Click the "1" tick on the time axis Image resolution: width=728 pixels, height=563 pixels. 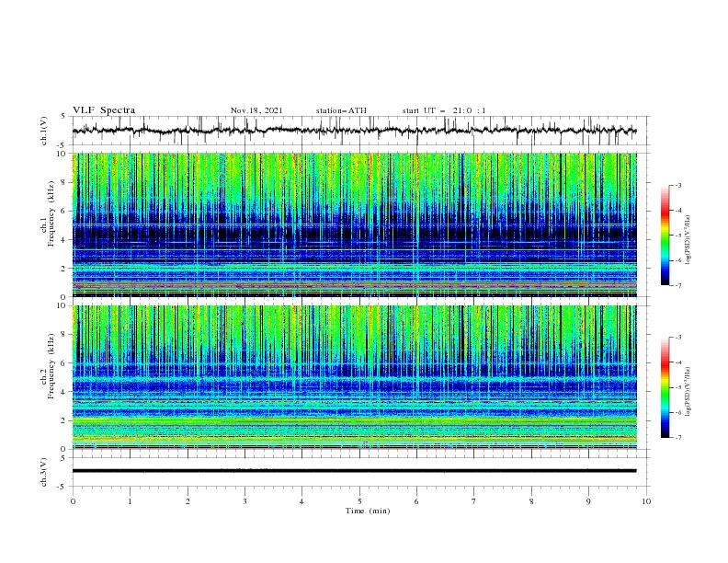[x=130, y=501]
